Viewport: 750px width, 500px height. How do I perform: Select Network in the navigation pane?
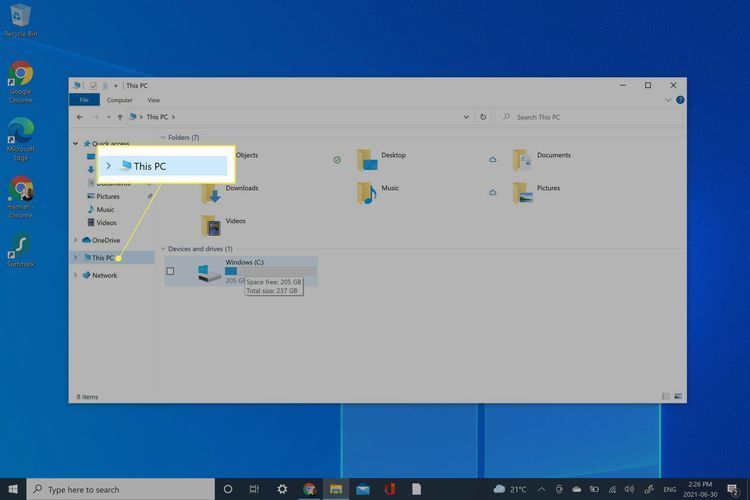pos(104,275)
